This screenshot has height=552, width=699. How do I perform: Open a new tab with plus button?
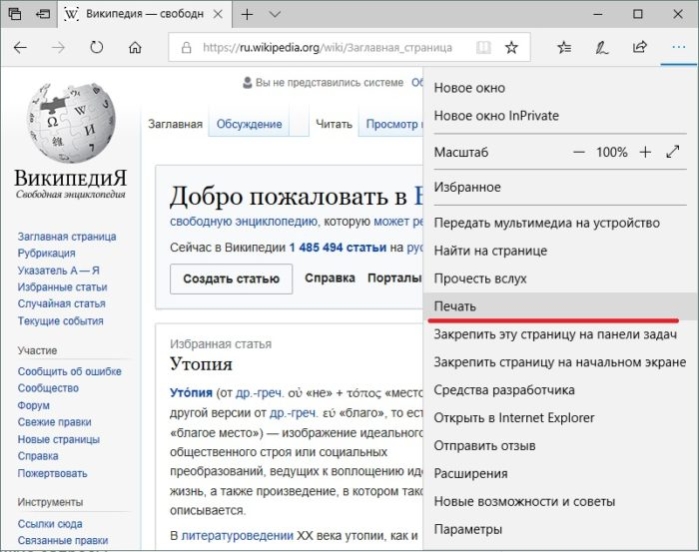tap(247, 14)
